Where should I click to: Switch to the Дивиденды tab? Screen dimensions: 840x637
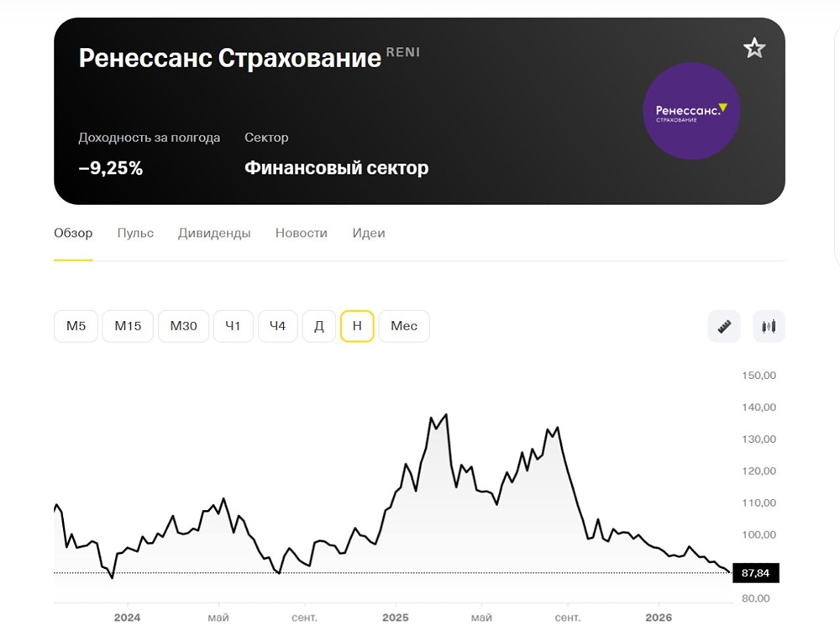click(x=214, y=233)
